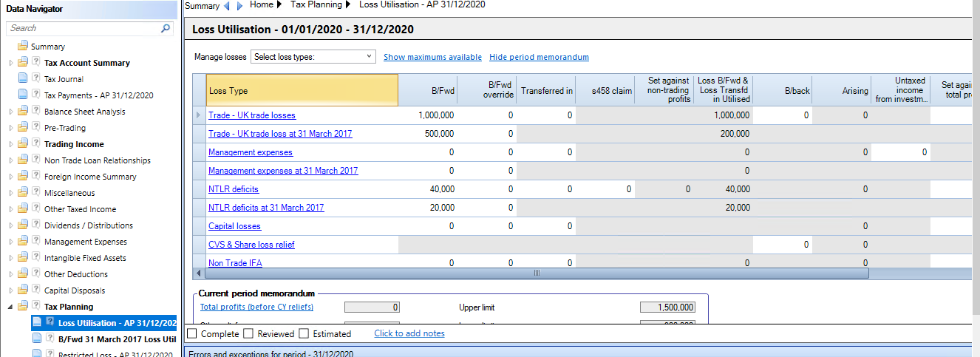The image size is (980, 357).
Task: Click the folder icon beside Trading Income
Action: (22, 144)
